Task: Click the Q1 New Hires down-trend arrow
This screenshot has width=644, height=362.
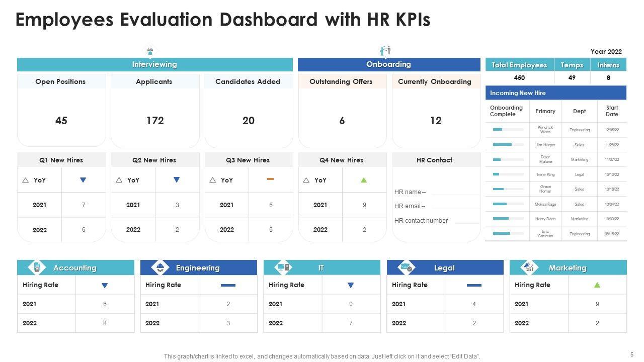Action: pyautogui.click(x=83, y=180)
